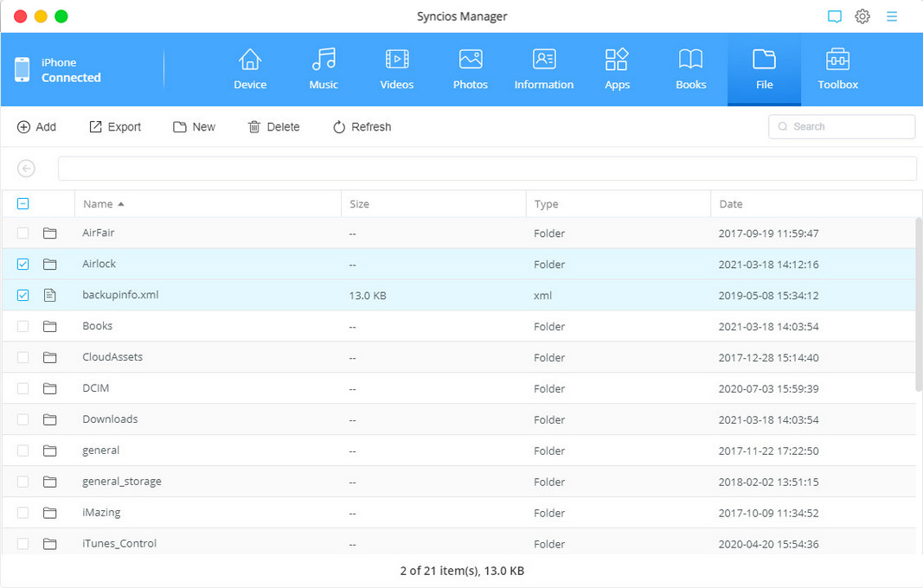
Task: Click the general_storage folder icon
Action: tap(50, 482)
